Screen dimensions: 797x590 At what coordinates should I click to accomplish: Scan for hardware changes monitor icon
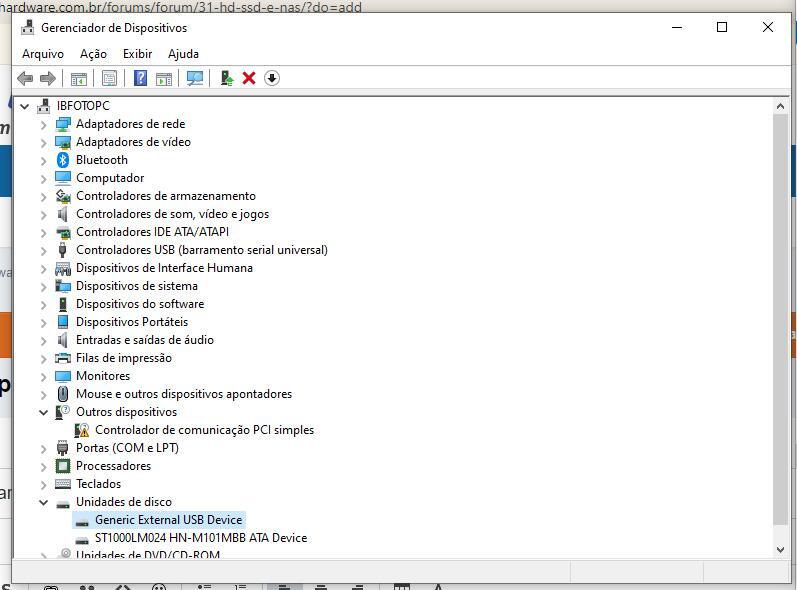[195, 78]
